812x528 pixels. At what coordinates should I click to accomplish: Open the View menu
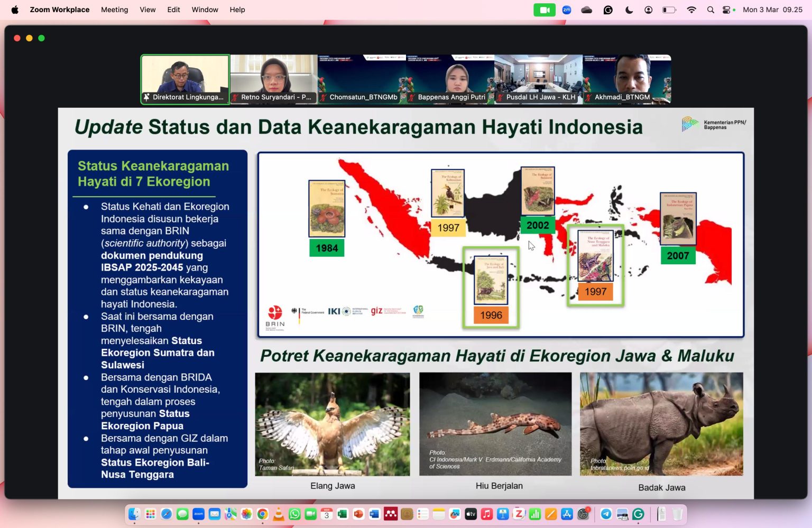tap(147, 10)
